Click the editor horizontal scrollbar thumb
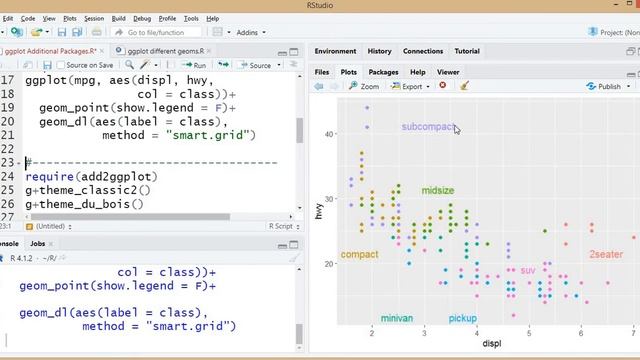 [x=130, y=216]
